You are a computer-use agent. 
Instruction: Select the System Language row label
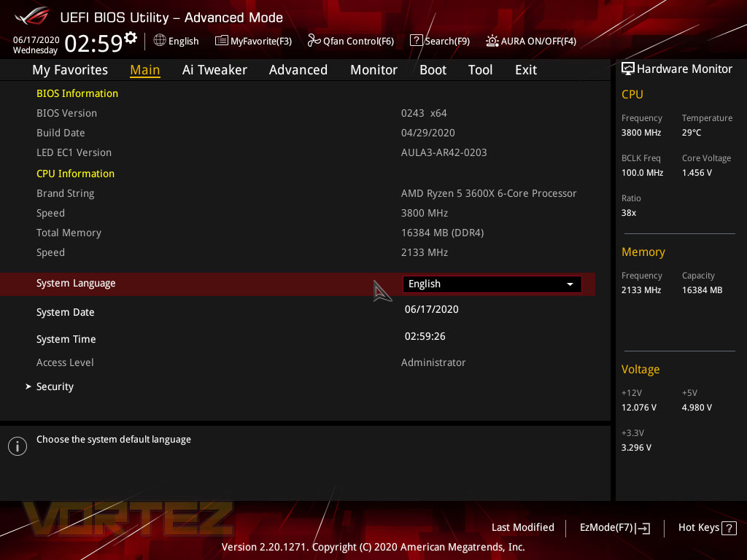[x=76, y=284]
